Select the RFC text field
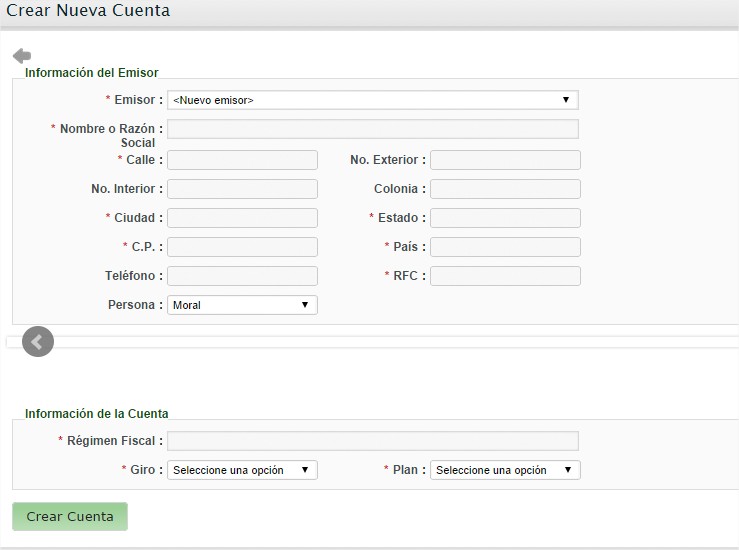The height and width of the screenshot is (550, 739). click(x=505, y=276)
